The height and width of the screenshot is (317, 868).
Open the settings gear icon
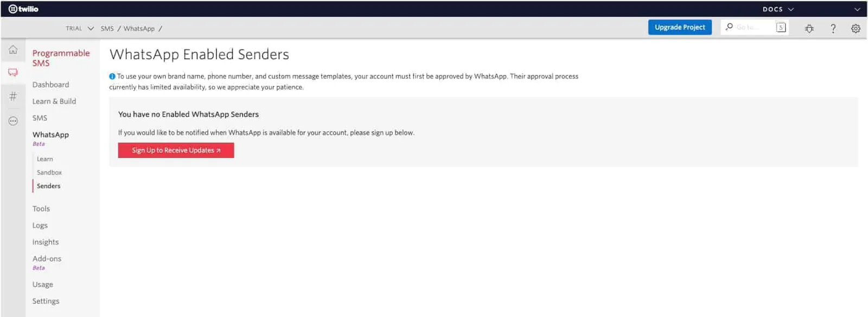coord(856,28)
